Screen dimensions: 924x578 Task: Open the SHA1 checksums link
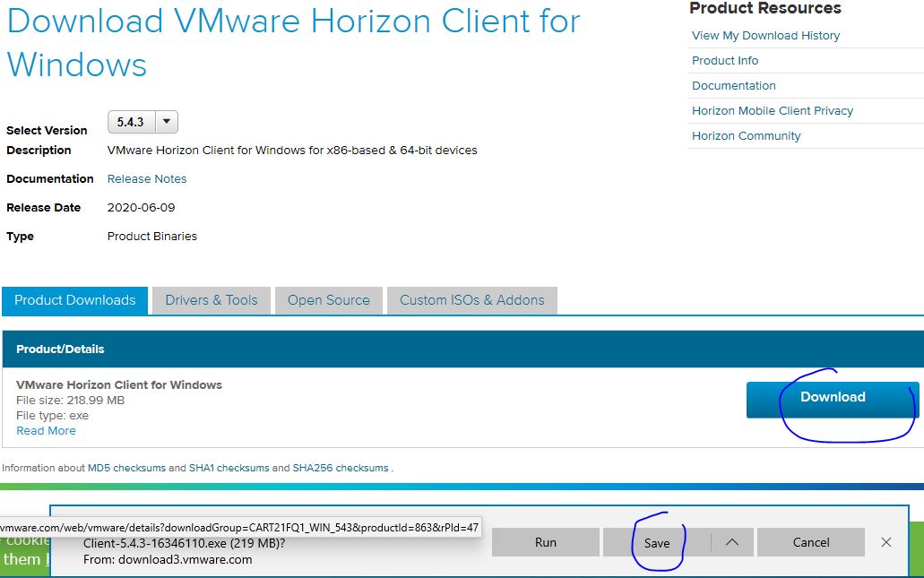[229, 468]
